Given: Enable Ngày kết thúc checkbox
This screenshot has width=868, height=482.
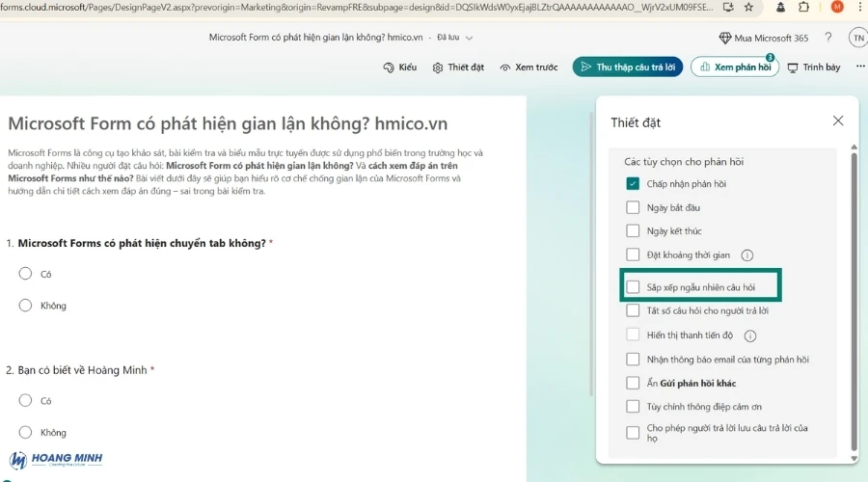Looking at the screenshot, I should tap(633, 230).
